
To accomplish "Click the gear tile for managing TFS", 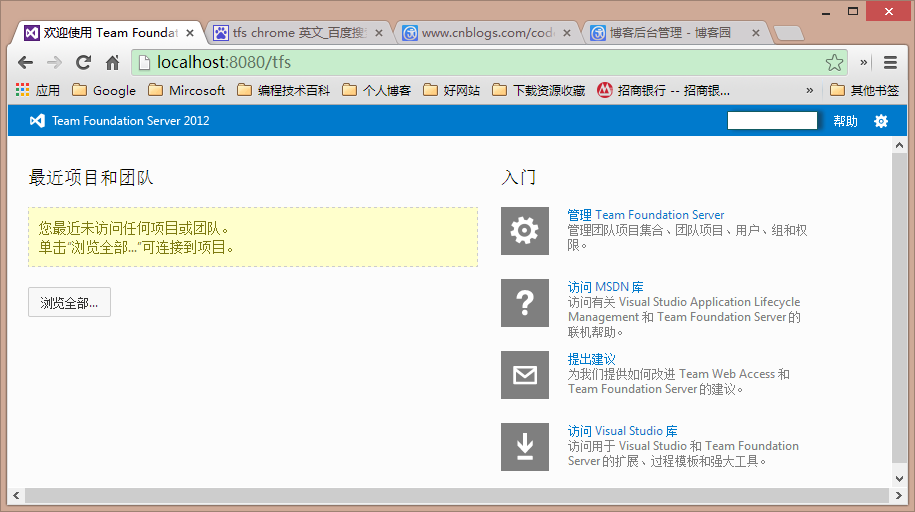I will pyautogui.click(x=525, y=231).
